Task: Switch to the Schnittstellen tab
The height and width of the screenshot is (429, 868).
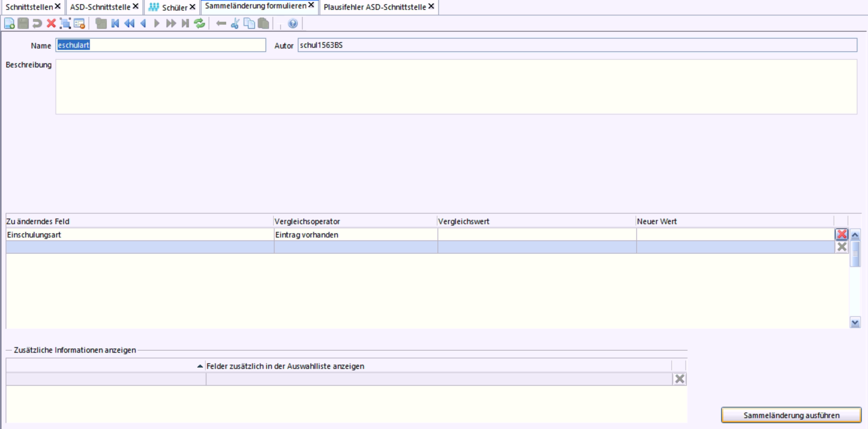Action: 29,7
